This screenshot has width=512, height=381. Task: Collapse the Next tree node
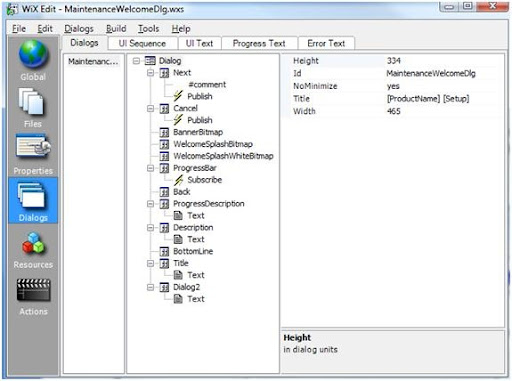150,73
